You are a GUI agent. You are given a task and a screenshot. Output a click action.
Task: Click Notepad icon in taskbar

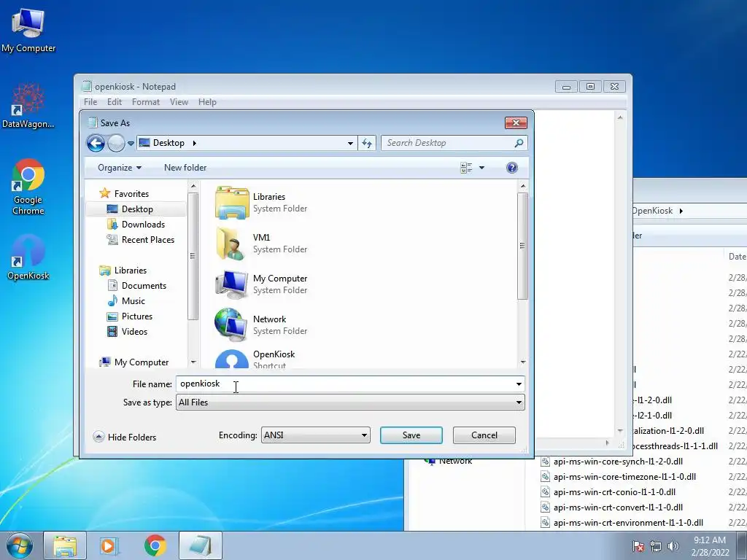click(201, 545)
